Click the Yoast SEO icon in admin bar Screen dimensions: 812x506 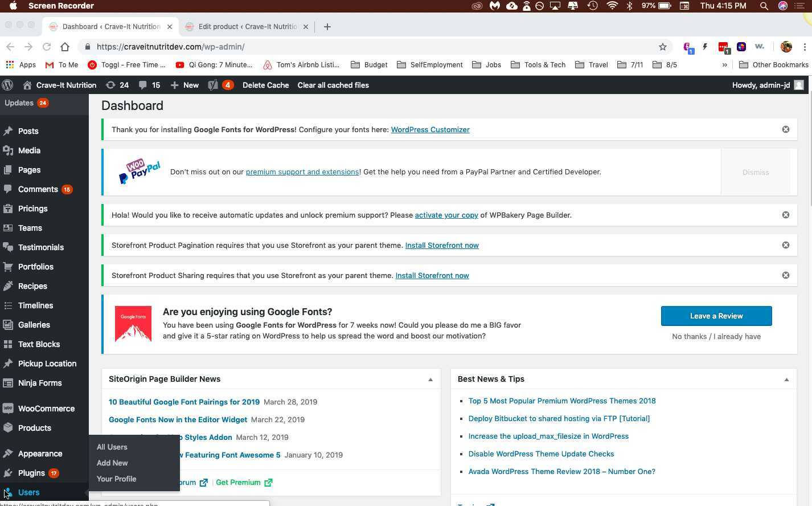213,85
